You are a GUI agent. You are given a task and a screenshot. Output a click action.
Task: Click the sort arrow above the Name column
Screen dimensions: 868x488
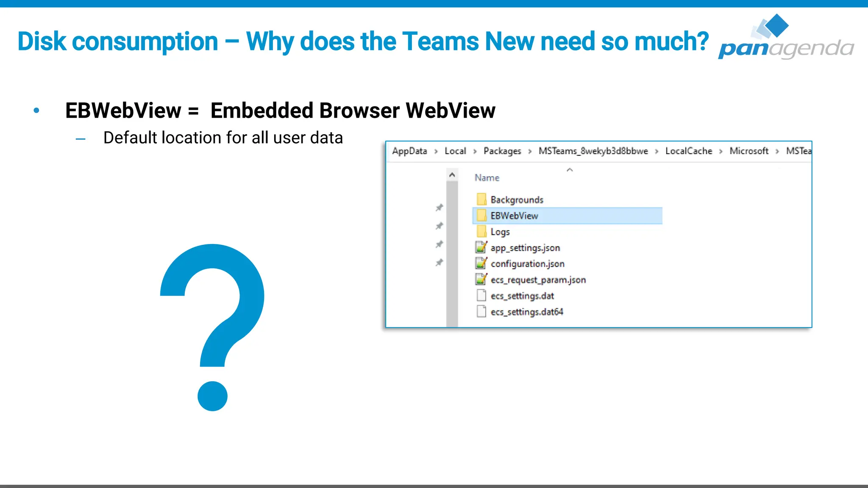[x=570, y=170]
